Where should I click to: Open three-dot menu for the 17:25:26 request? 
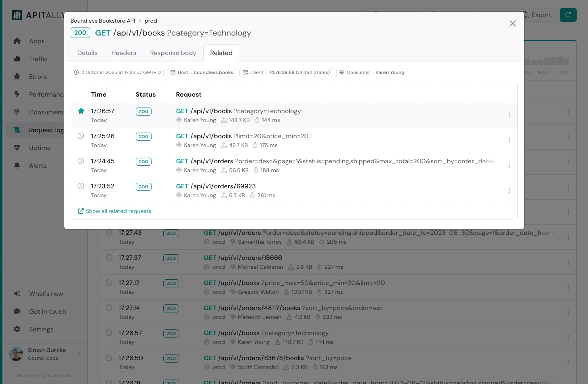point(509,140)
